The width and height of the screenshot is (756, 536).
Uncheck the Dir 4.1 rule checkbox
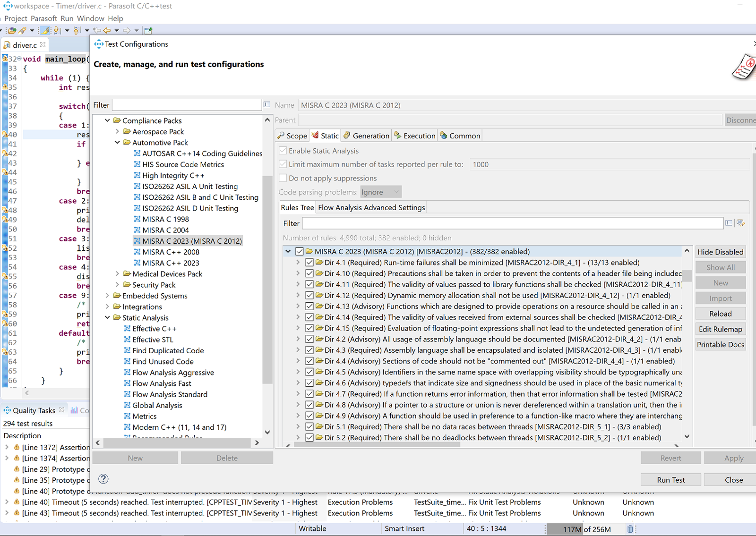click(309, 263)
